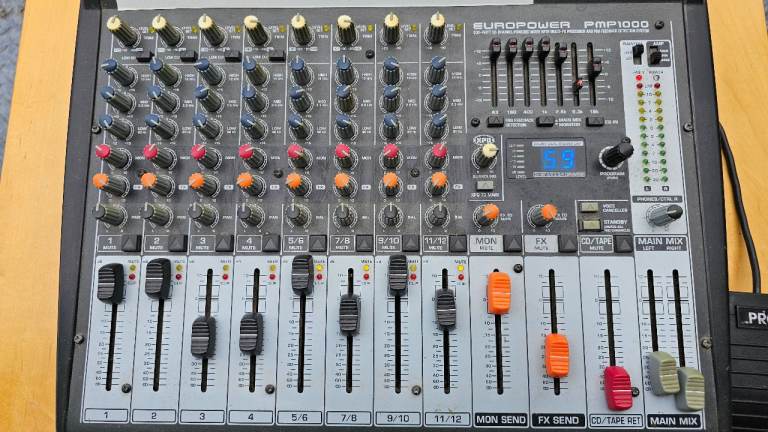
Task: Click the channel 9/10 fader cap
Action: click(x=398, y=274)
